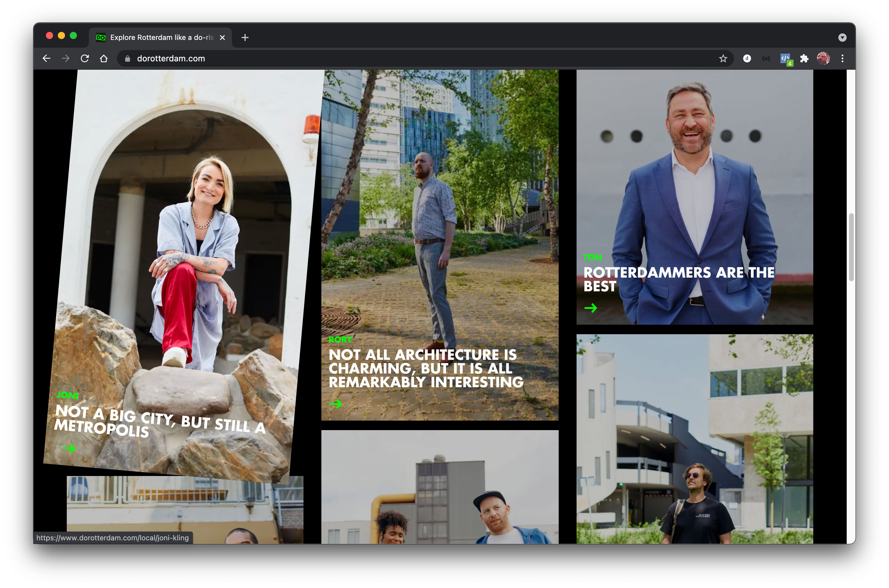Screen dimensions: 889x588
Task: Open the extension with badge 4
Action: 786,59
